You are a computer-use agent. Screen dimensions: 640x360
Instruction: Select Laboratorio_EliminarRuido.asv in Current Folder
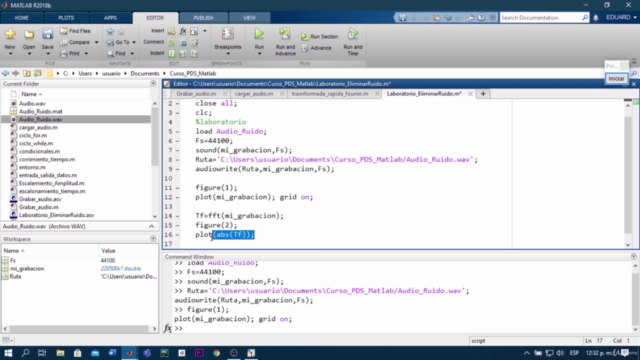pyautogui.click(x=56, y=215)
